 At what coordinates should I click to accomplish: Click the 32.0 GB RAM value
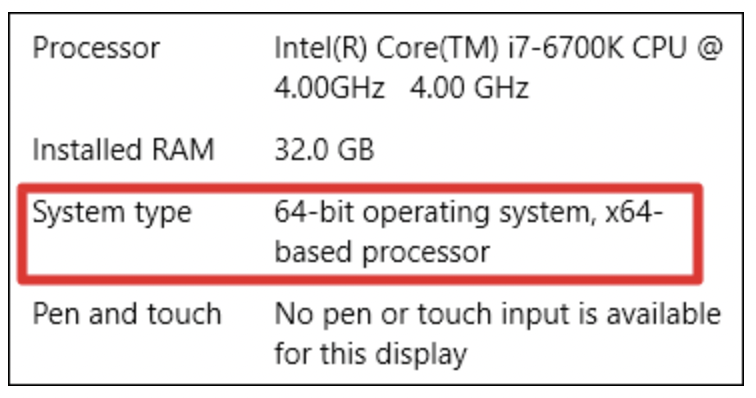pos(324,150)
